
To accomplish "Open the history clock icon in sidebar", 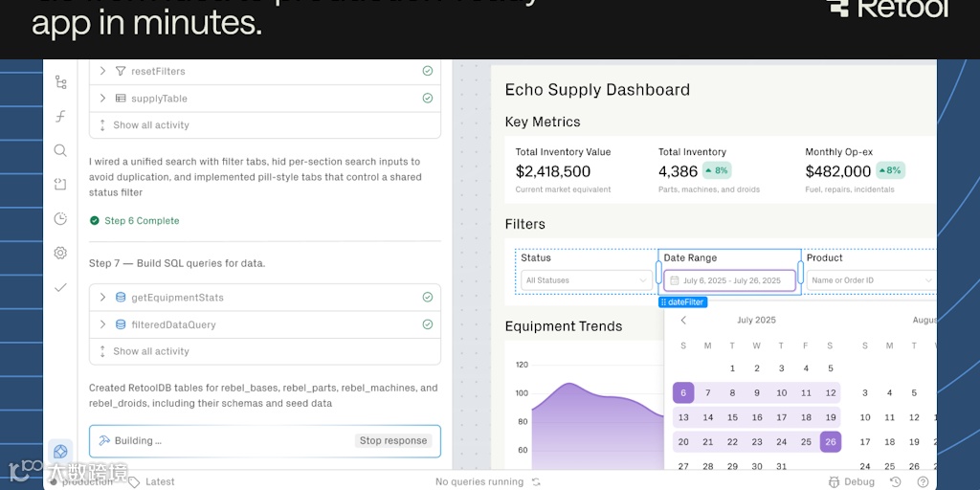I will [x=60, y=218].
